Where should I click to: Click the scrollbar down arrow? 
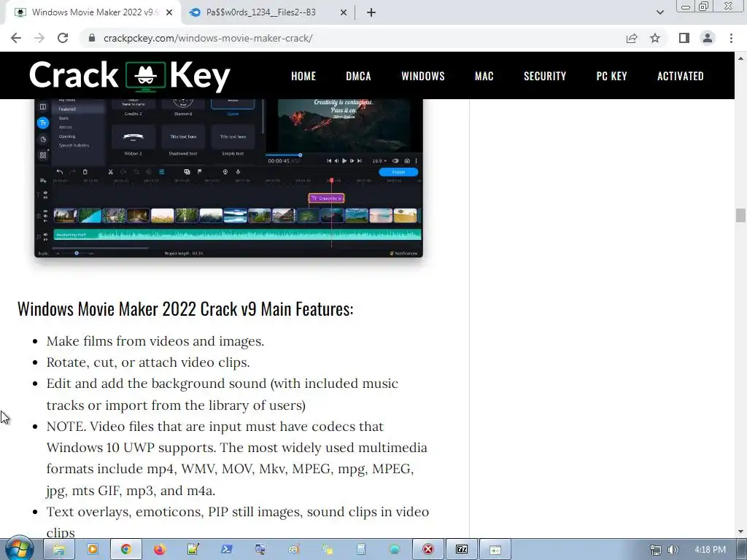(740, 532)
